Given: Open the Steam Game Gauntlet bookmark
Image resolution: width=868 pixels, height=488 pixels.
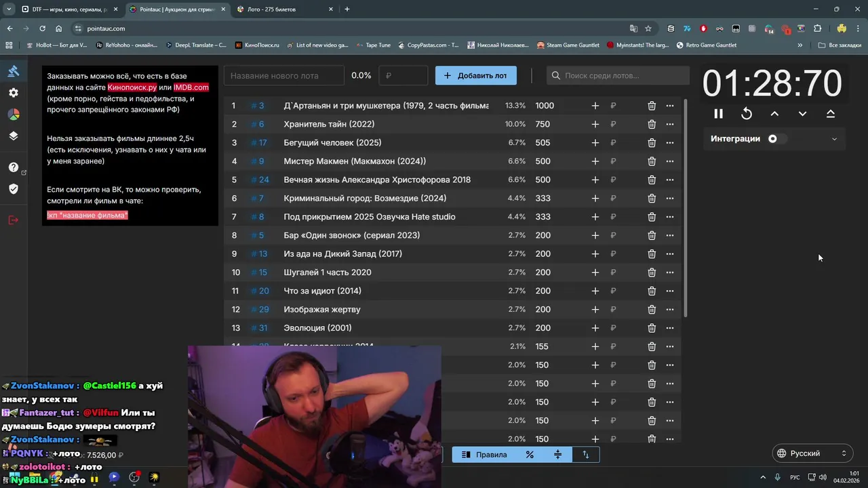Looking at the screenshot, I should (x=568, y=45).
